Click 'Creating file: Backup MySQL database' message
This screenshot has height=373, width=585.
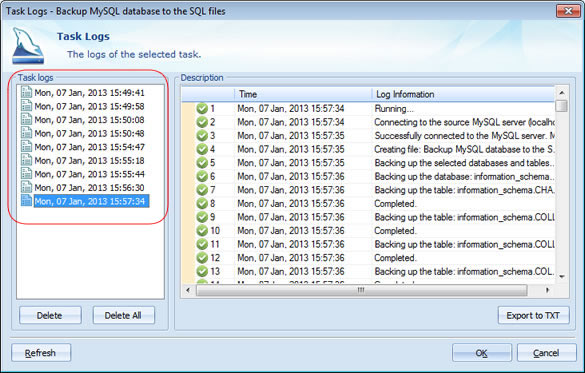(464, 150)
